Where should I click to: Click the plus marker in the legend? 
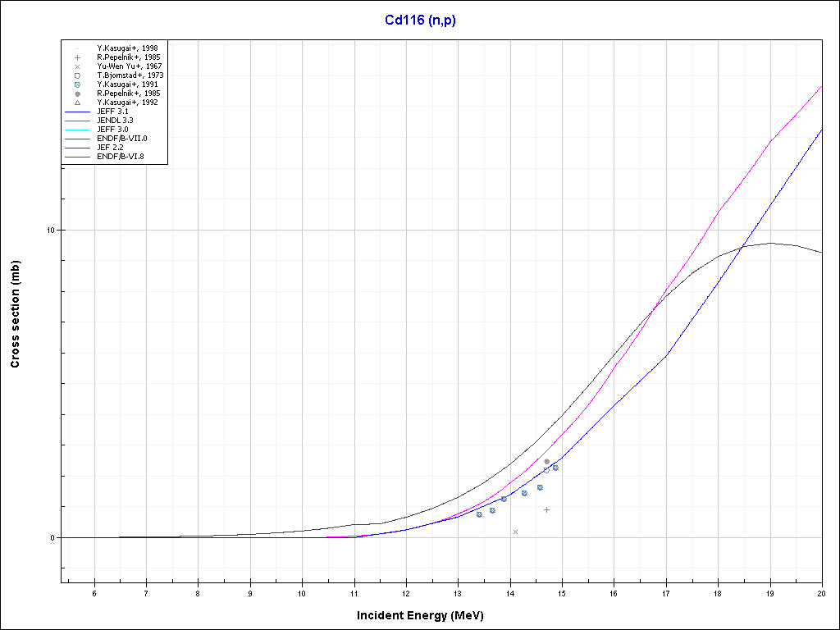pyautogui.click(x=76, y=57)
